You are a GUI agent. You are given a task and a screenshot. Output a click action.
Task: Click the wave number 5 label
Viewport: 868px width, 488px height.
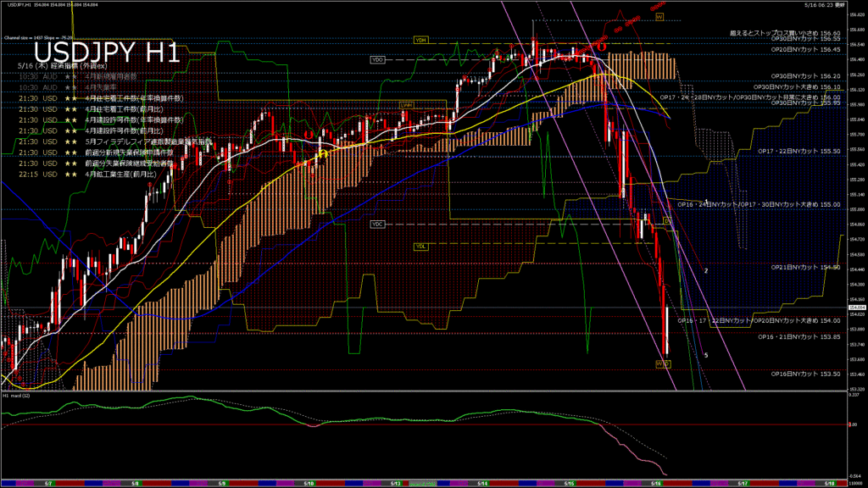(x=706, y=356)
